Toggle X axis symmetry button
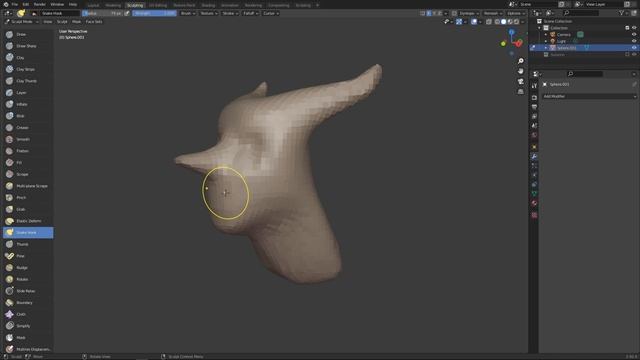This screenshot has width=640, height=360. coord(429,13)
